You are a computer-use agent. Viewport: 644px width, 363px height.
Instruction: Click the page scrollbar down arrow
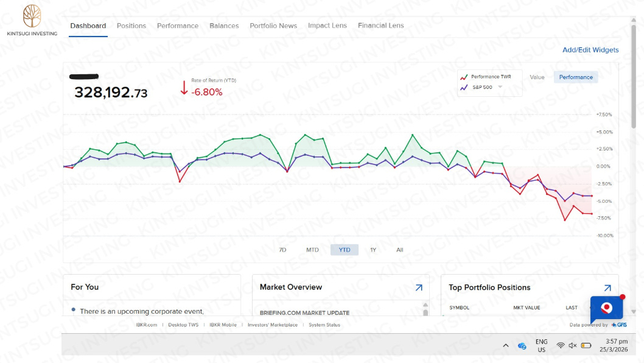tap(634, 312)
